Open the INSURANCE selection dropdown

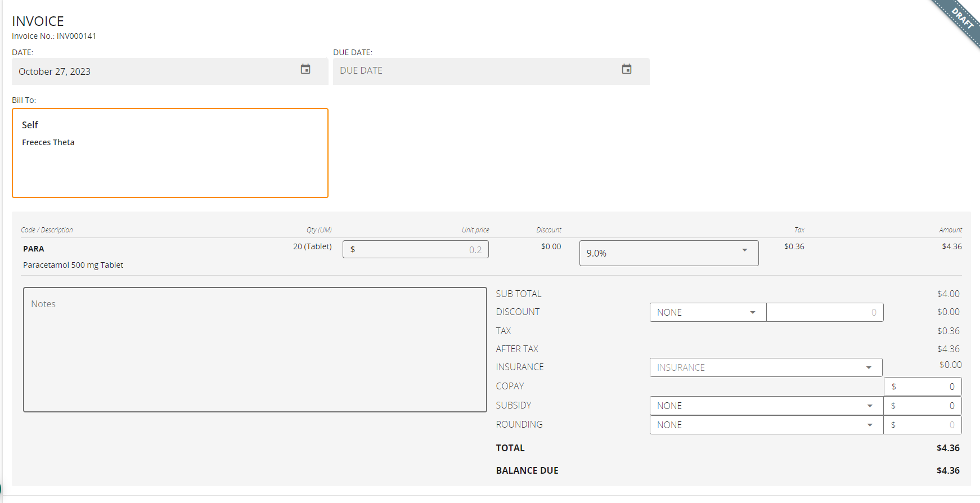pos(766,367)
